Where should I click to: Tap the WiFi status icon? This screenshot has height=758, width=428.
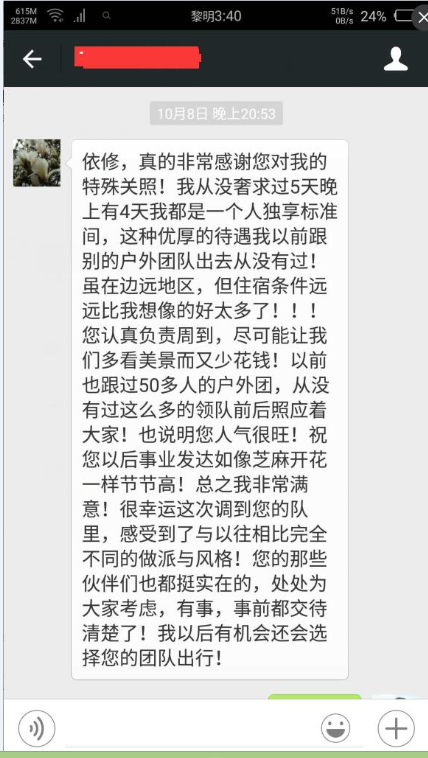[56, 16]
